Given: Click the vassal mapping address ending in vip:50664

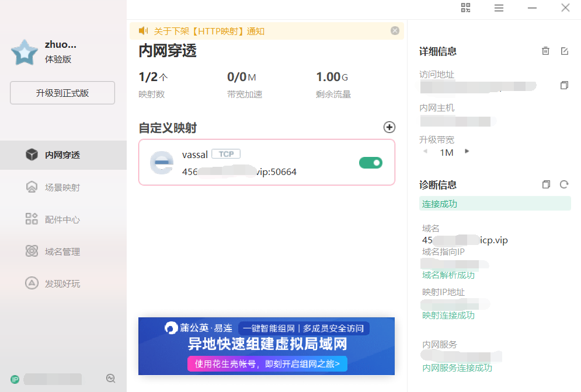Looking at the screenshot, I should pos(239,171).
